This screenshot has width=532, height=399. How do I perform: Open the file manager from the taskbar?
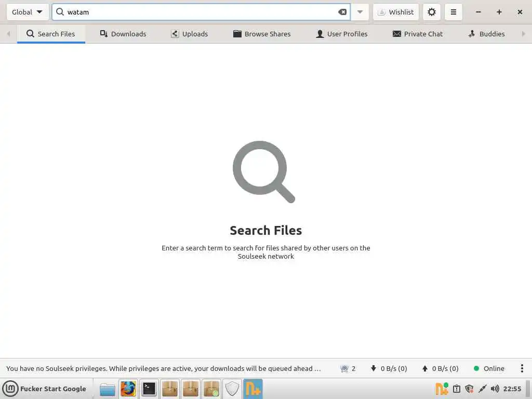tap(107, 389)
